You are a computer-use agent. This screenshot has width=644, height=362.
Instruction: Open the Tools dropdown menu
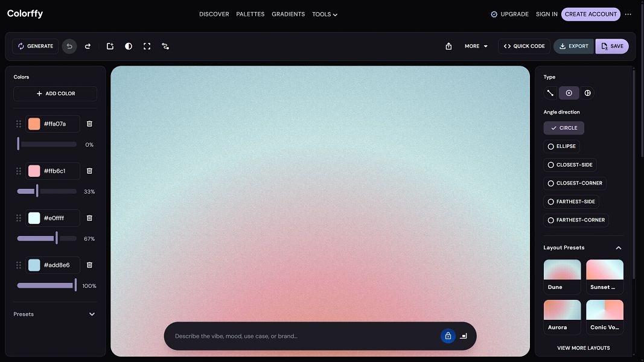pos(325,14)
